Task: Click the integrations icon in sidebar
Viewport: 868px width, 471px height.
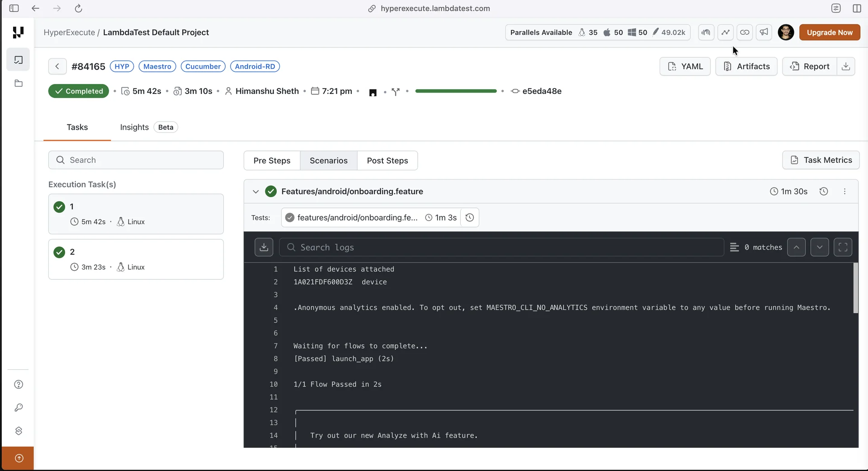Action: pyautogui.click(x=19, y=431)
